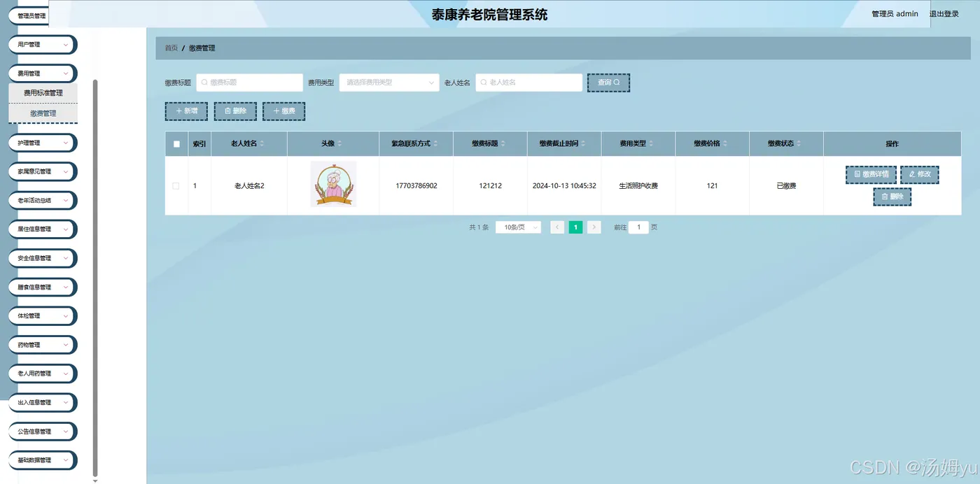Expand the 老人用药管理 sidebar menu
Screen dimensions: 980x484
(x=43, y=373)
